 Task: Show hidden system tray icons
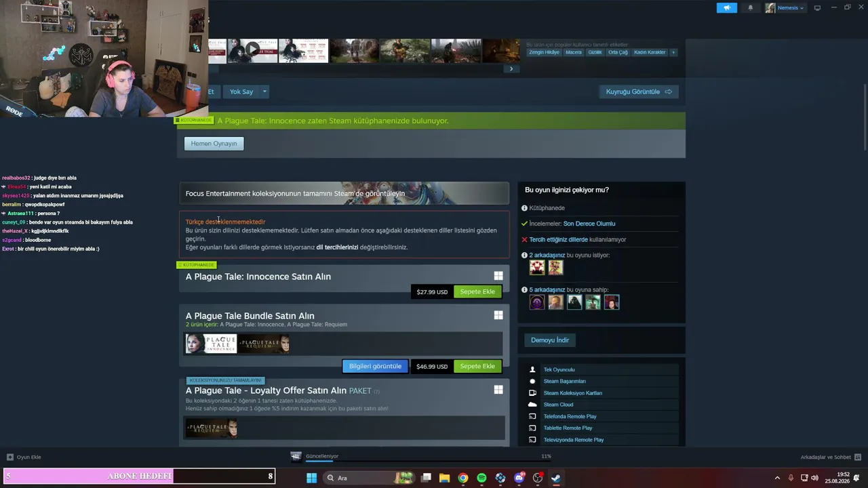click(777, 478)
